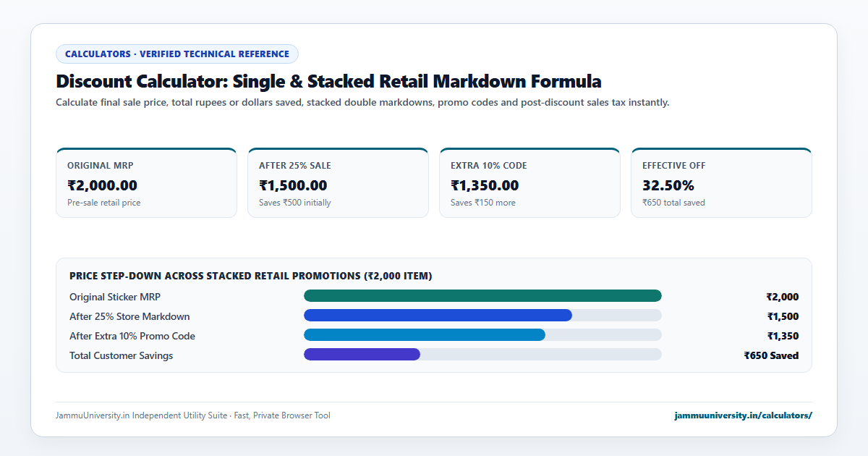This screenshot has width=868, height=456.
Task: Open the jammuuniversity.in/calculators/ link
Action: (x=743, y=415)
